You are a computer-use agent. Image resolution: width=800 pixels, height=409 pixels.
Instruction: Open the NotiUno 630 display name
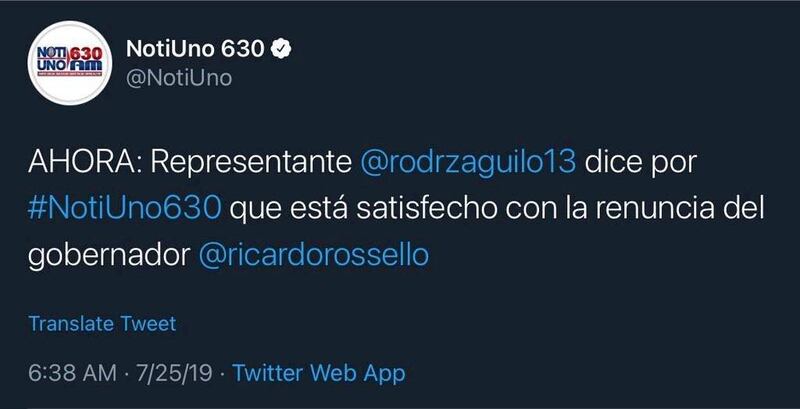pyautogui.click(x=195, y=49)
